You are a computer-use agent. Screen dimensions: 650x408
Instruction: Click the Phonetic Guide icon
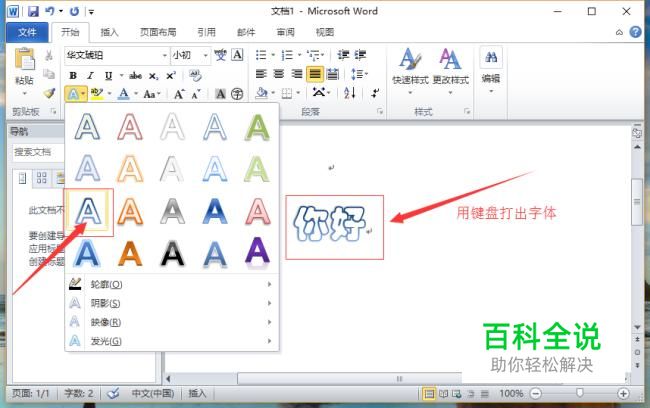point(221,55)
